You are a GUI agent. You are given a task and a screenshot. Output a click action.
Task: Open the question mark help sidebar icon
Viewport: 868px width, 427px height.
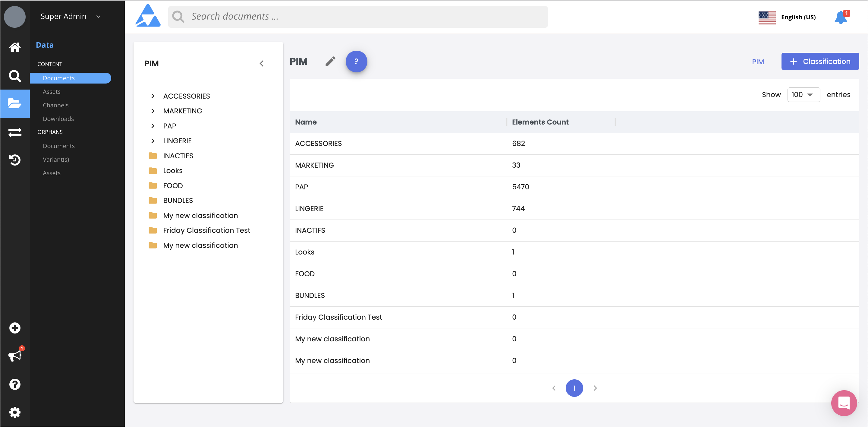coord(15,384)
